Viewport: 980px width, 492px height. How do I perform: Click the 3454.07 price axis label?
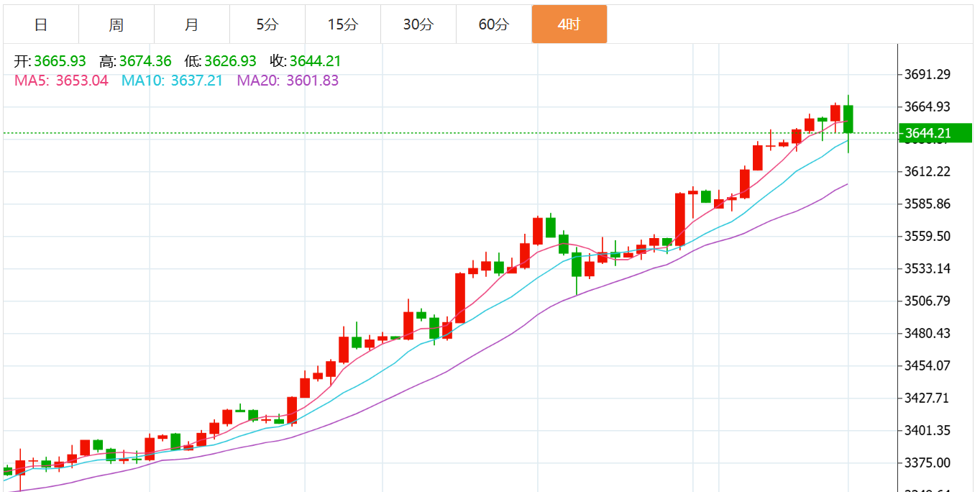tap(928, 365)
